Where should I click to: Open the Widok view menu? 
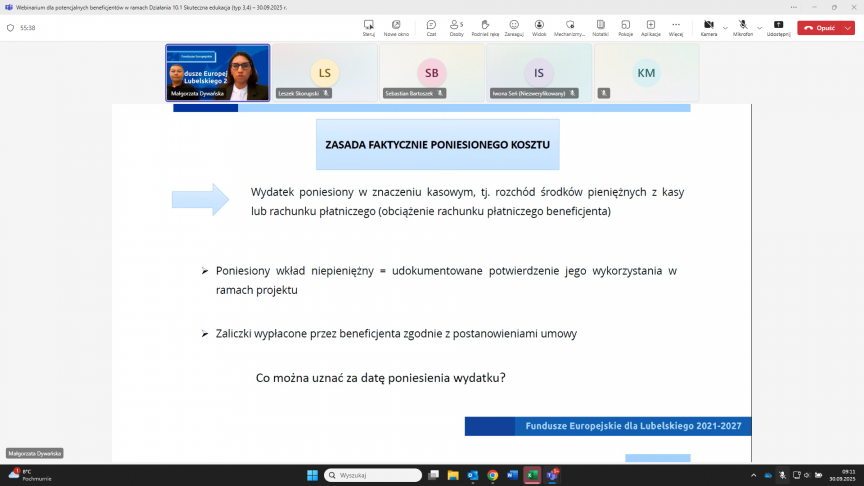coord(539,27)
